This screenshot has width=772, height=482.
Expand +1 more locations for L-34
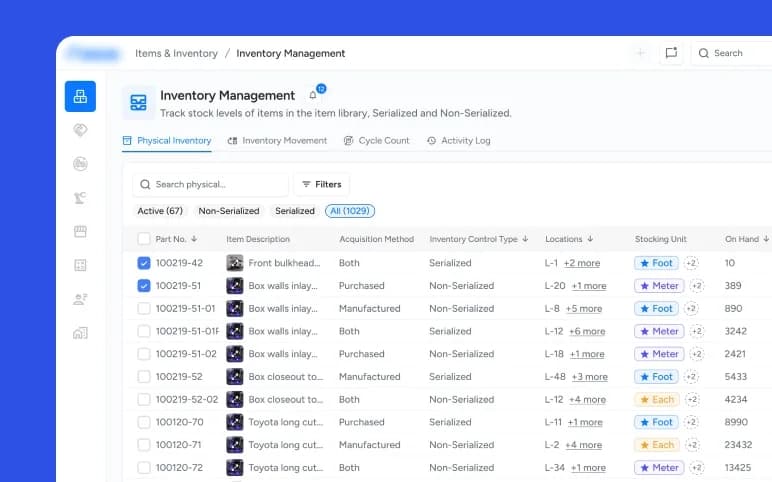coord(588,468)
